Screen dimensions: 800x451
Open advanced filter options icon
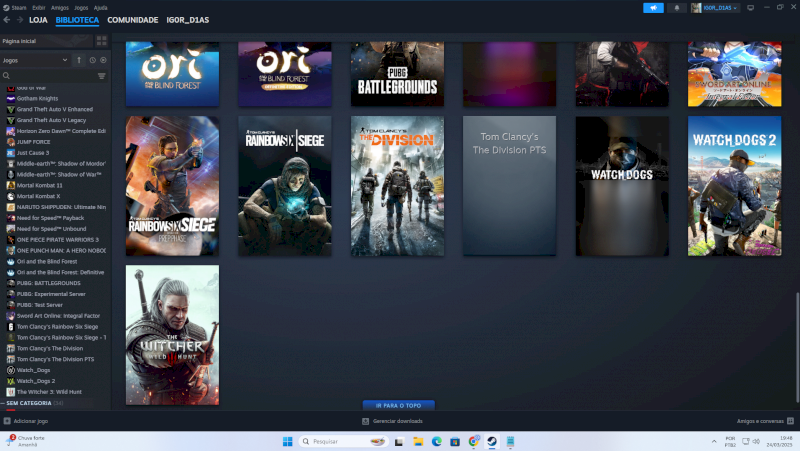(x=102, y=76)
